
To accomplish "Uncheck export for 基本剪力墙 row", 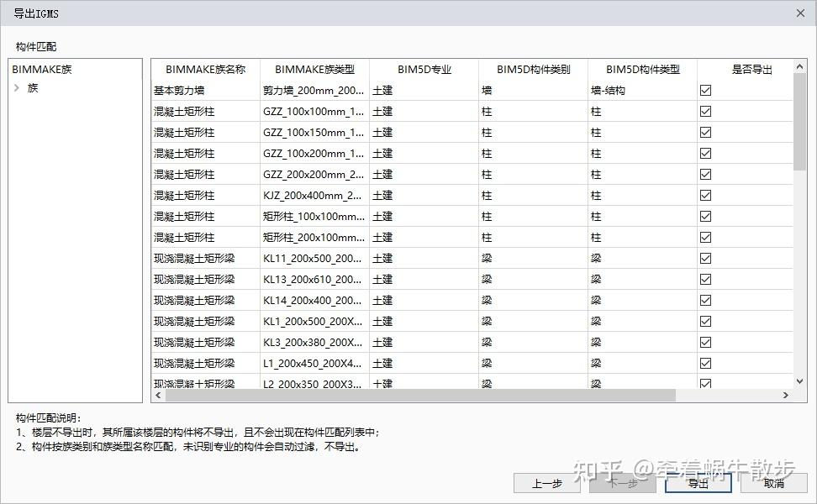I will [x=706, y=90].
